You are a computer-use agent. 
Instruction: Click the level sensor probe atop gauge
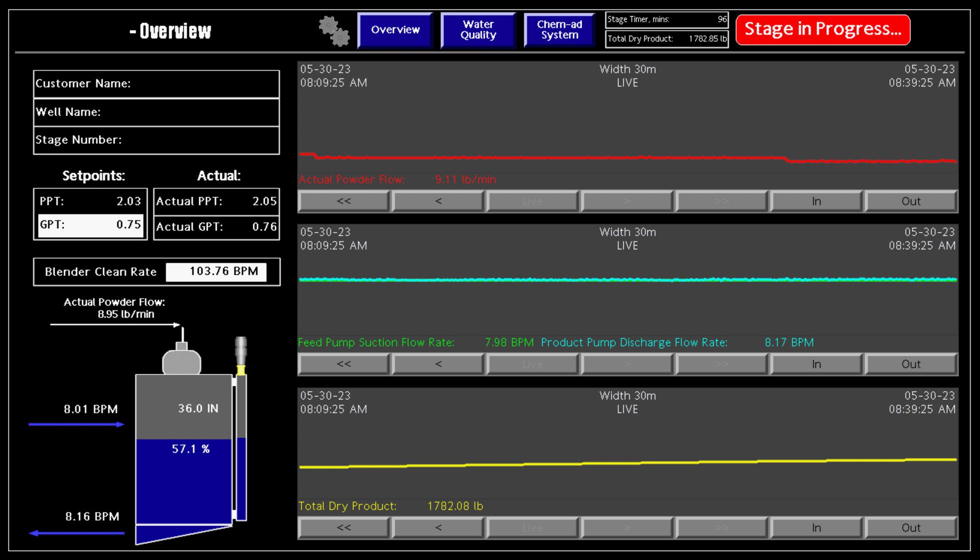coord(241,355)
